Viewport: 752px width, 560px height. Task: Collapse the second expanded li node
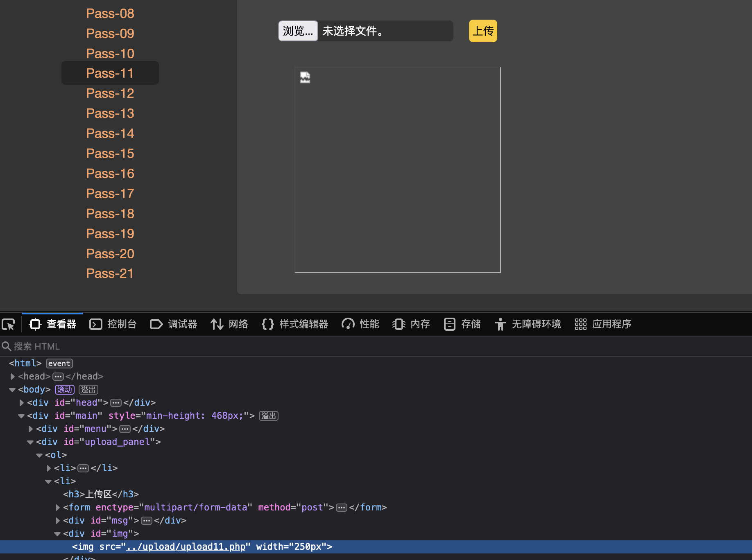pos(48,481)
